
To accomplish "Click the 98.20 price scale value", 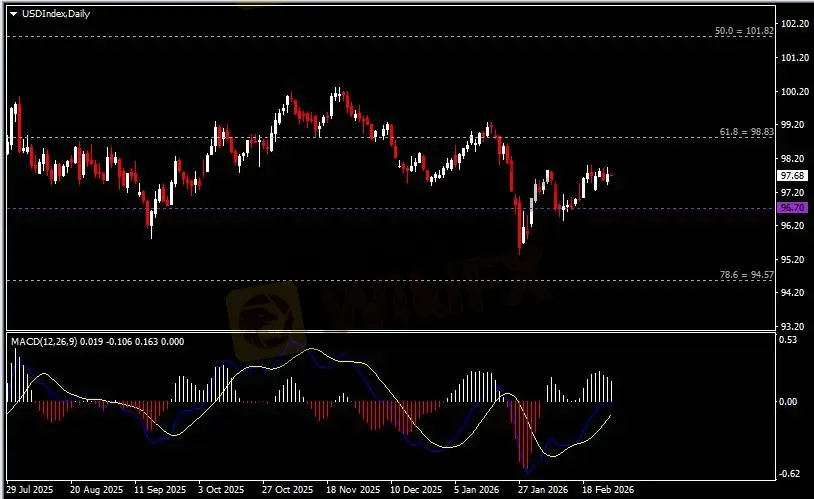I will 795,158.
